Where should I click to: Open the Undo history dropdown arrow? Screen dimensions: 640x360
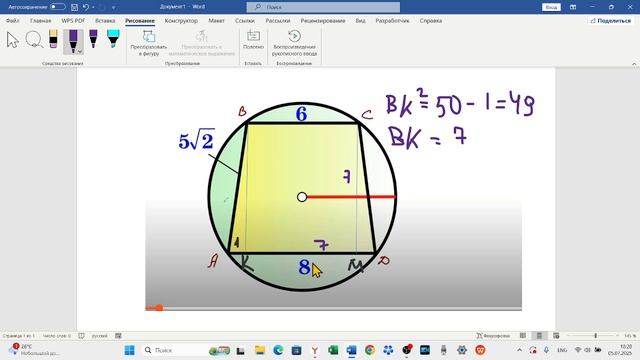coord(93,7)
